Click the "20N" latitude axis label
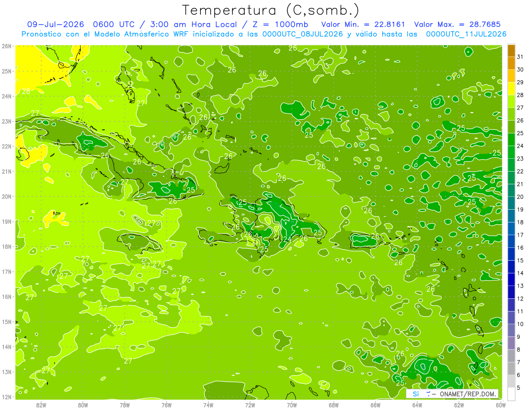Image resolution: width=532 pixels, height=411 pixels. pyautogui.click(x=7, y=196)
